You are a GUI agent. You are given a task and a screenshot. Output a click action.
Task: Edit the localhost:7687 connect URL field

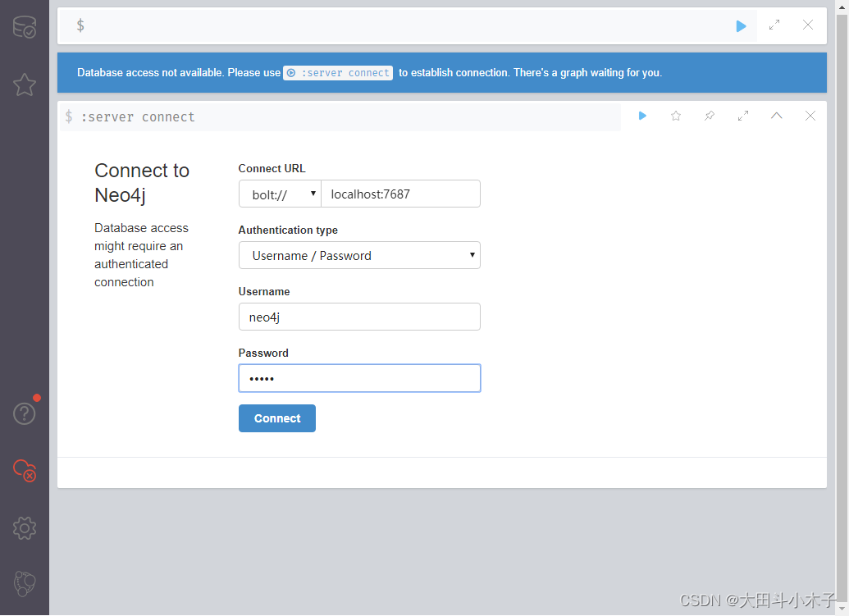[400, 194]
